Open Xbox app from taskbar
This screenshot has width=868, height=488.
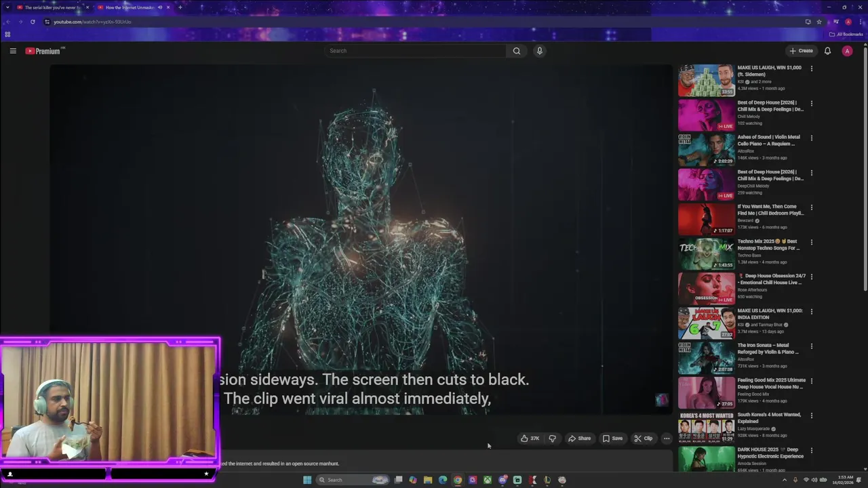(x=488, y=480)
